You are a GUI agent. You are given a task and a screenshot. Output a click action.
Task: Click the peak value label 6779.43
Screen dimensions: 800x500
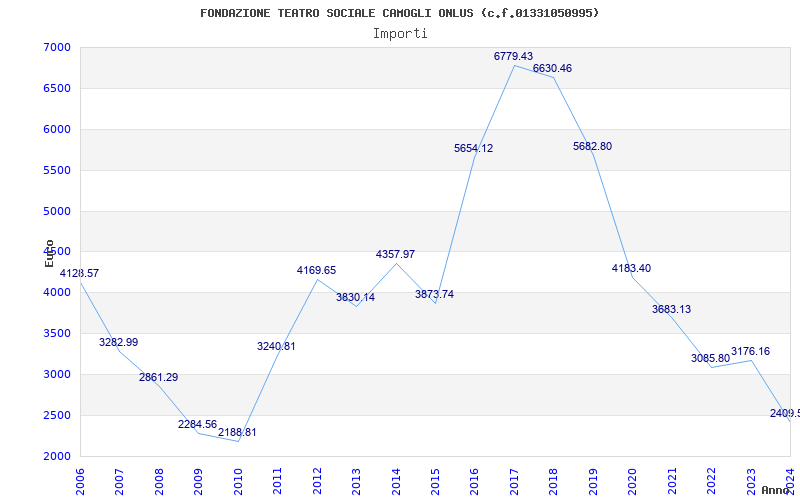pos(513,56)
